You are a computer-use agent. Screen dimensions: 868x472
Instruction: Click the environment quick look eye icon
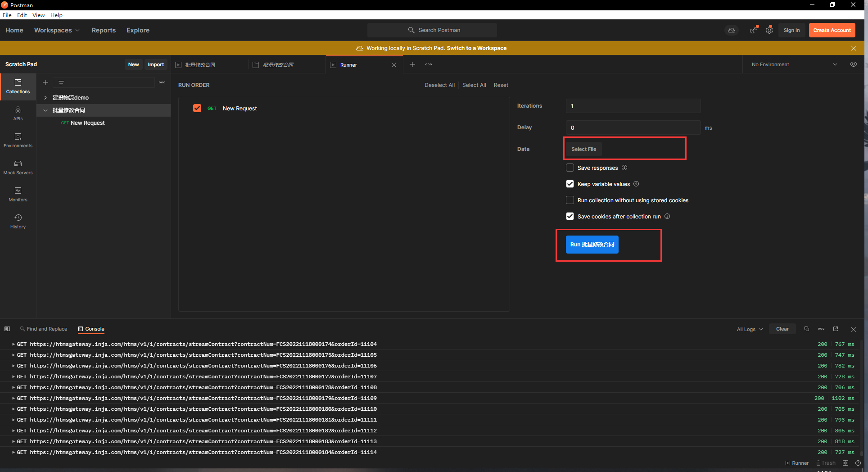(854, 64)
